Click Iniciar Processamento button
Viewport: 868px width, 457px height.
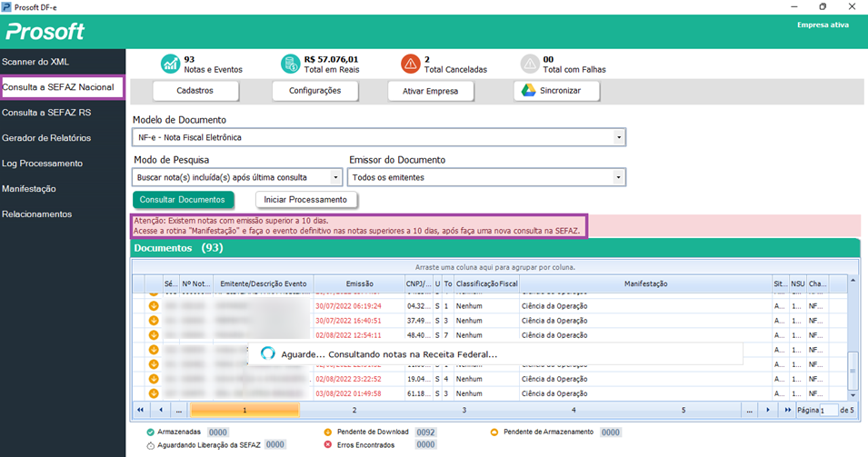(305, 200)
